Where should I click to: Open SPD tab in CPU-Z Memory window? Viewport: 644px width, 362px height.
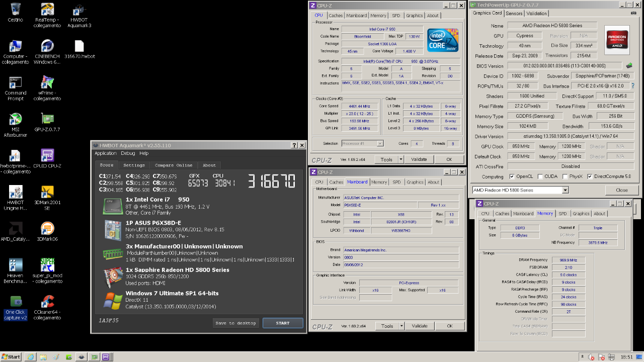tap(562, 214)
